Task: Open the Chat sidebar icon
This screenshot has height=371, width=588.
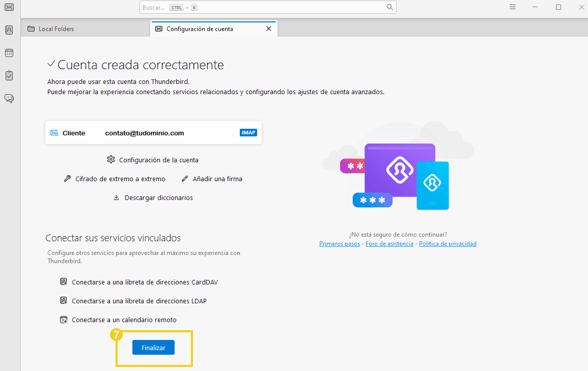Action: [9, 98]
